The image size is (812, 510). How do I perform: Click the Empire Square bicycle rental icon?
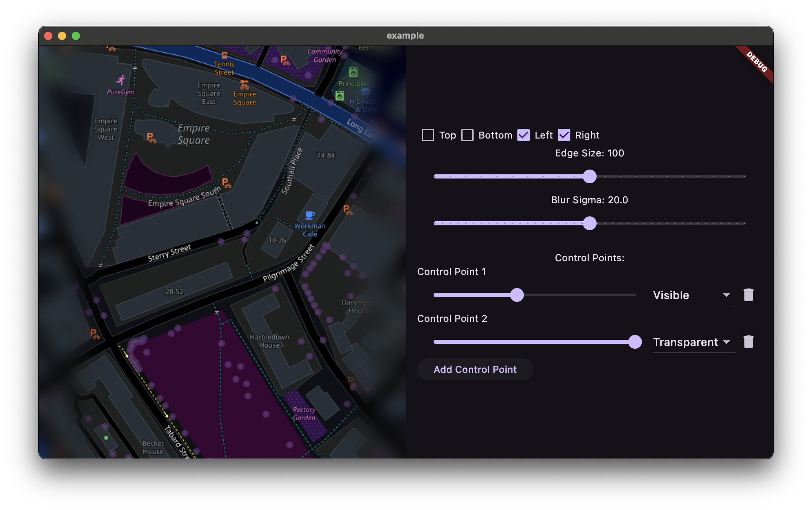(244, 85)
